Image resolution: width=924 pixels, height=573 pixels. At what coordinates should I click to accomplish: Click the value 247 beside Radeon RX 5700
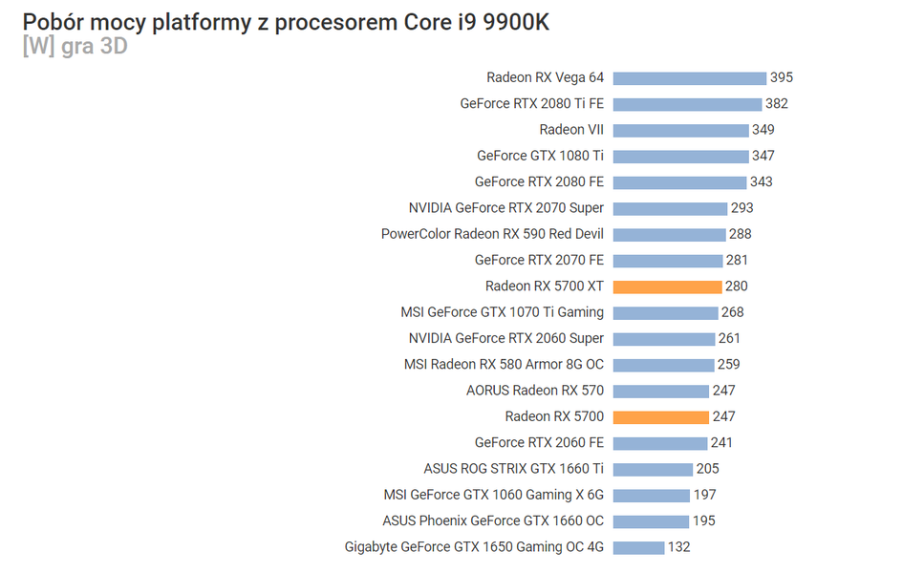pyautogui.click(x=723, y=416)
